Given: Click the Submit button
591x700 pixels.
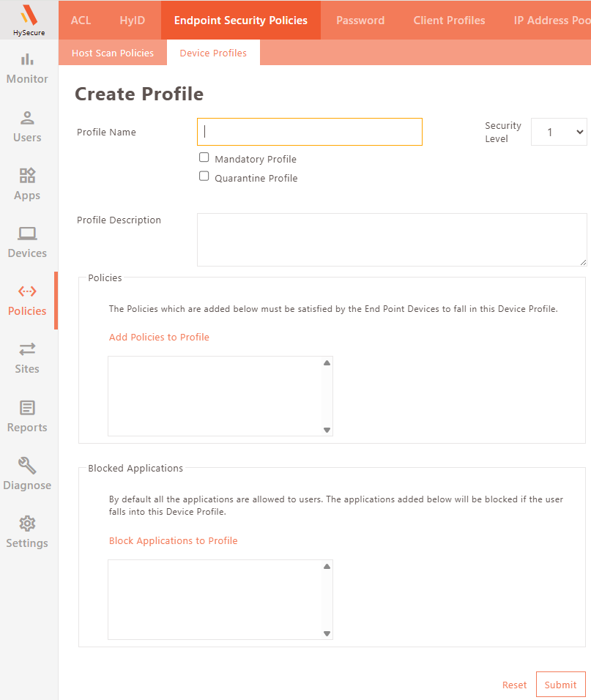Looking at the screenshot, I should [561, 685].
